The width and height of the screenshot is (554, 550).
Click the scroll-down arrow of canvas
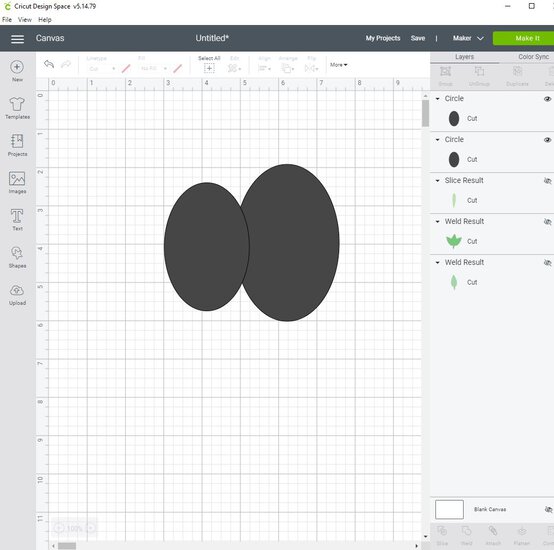(425, 537)
